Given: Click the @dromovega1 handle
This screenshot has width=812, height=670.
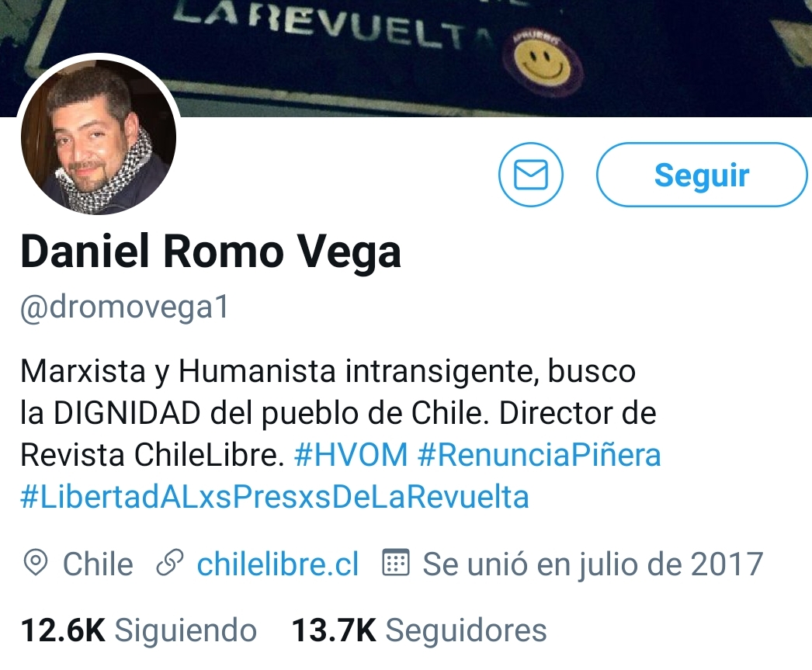Looking at the screenshot, I should (124, 307).
